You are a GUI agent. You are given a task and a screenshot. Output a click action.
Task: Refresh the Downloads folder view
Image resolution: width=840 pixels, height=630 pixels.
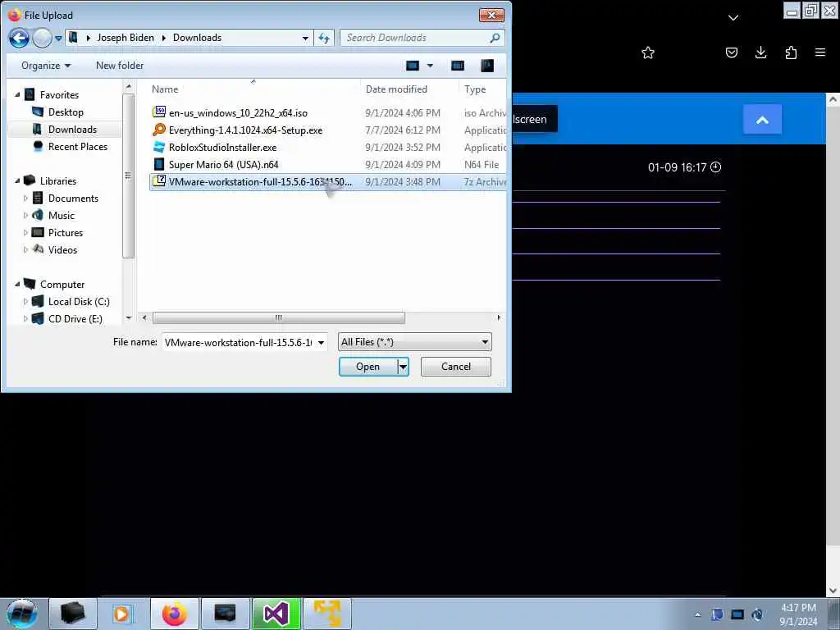point(324,38)
